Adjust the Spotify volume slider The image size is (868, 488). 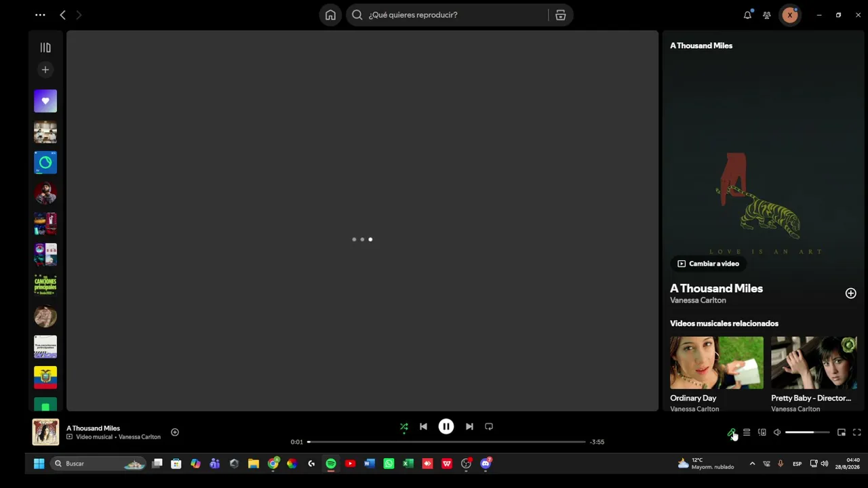(x=807, y=432)
